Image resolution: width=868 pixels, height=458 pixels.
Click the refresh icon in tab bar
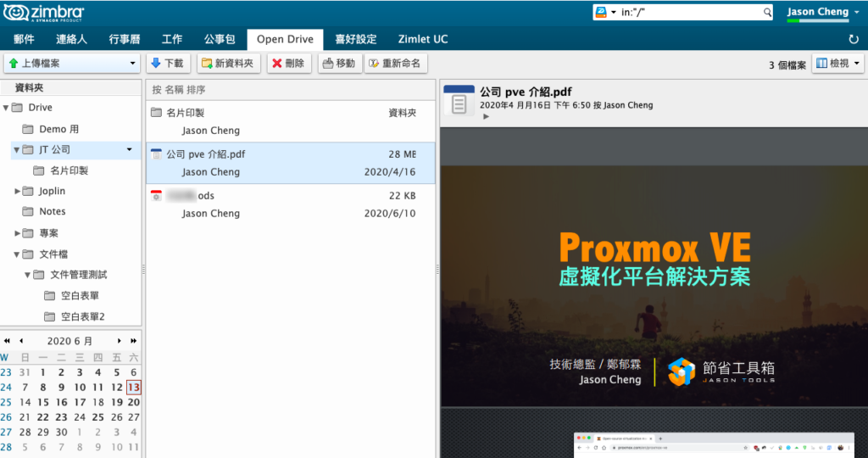[853, 39]
